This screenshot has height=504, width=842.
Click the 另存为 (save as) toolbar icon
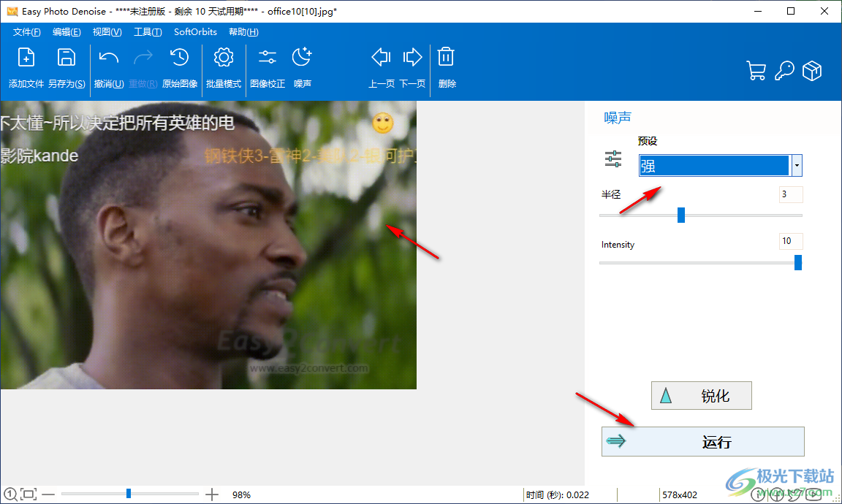(x=67, y=58)
